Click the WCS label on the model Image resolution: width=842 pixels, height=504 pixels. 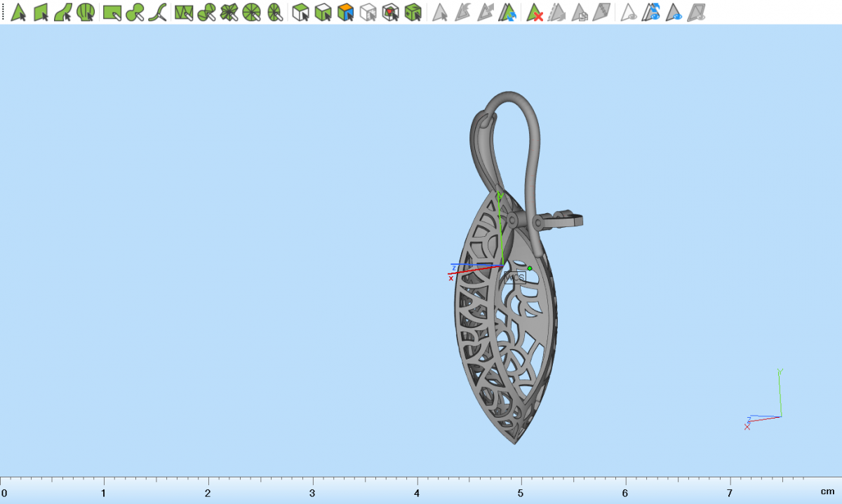tap(514, 278)
